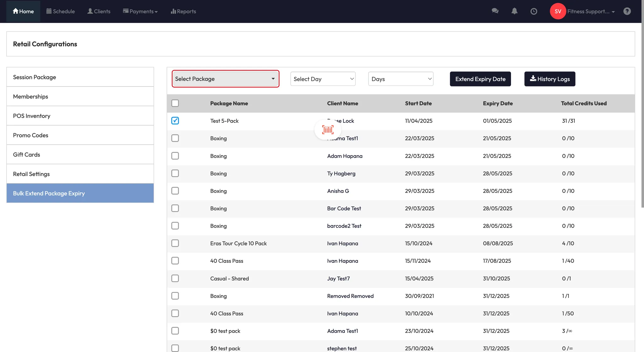Check the Eras Tour Cycle 10 Pack row
The width and height of the screenshot is (644, 352).
coord(175,243)
